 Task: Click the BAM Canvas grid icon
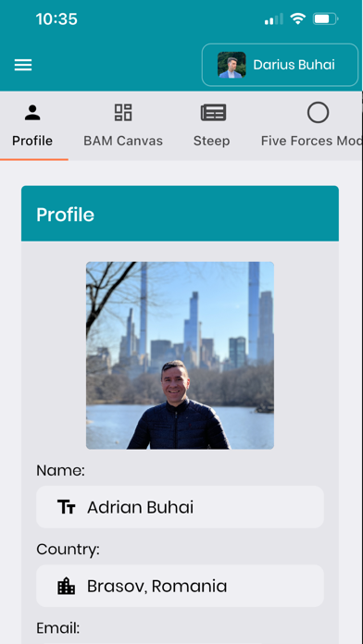click(x=123, y=113)
